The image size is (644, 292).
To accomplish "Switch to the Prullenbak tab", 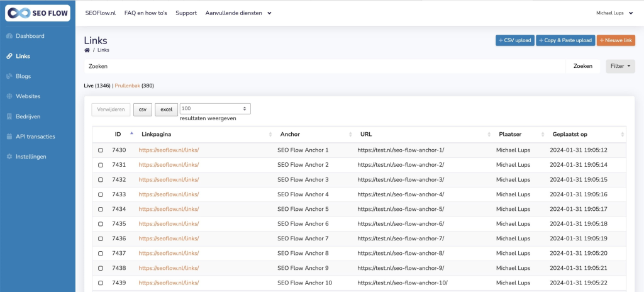I will (127, 86).
